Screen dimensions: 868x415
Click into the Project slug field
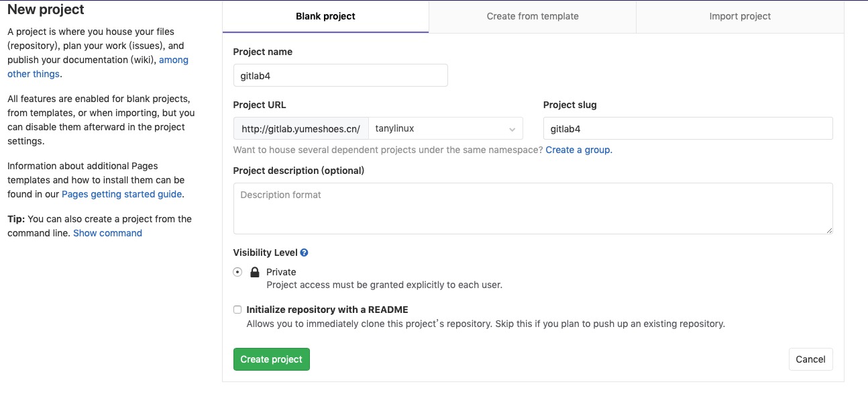point(688,128)
